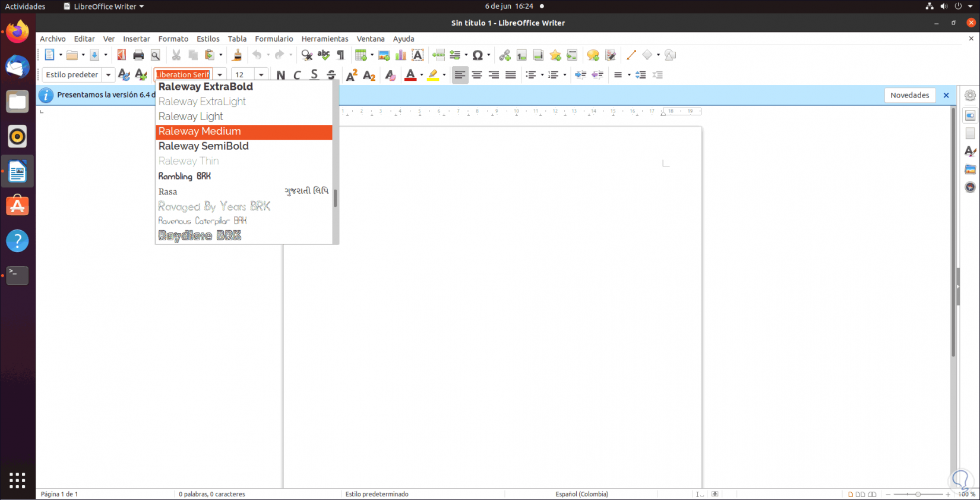Open the font color dropdown arrow
This screenshot has width=980, height=500.
pos(421,75)
